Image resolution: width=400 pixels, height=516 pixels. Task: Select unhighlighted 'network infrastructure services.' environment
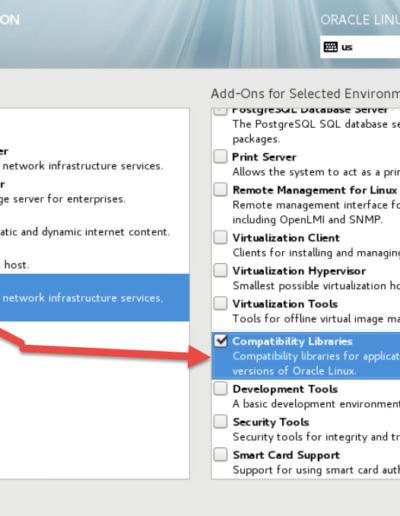click(94, 159)
